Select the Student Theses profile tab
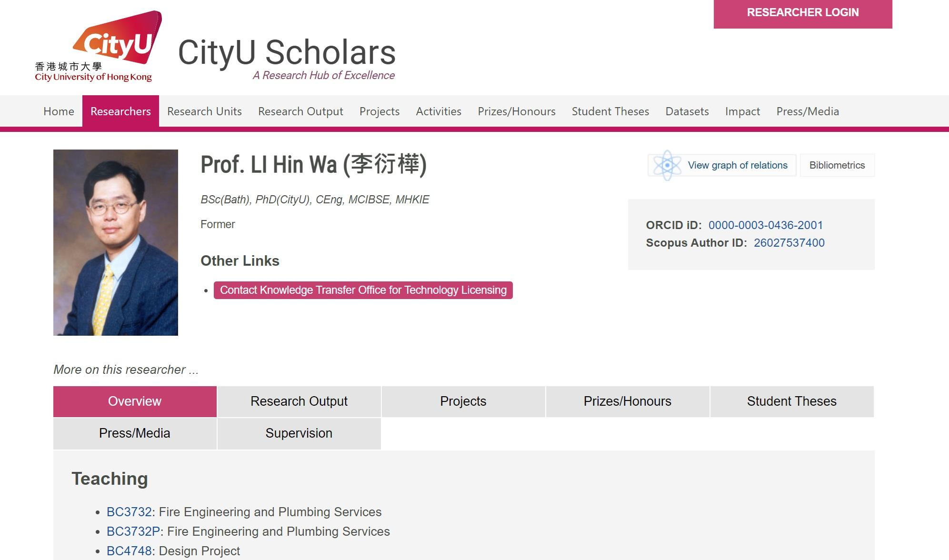Viewport: 949px width, 560px height. (x=791, y=401)
